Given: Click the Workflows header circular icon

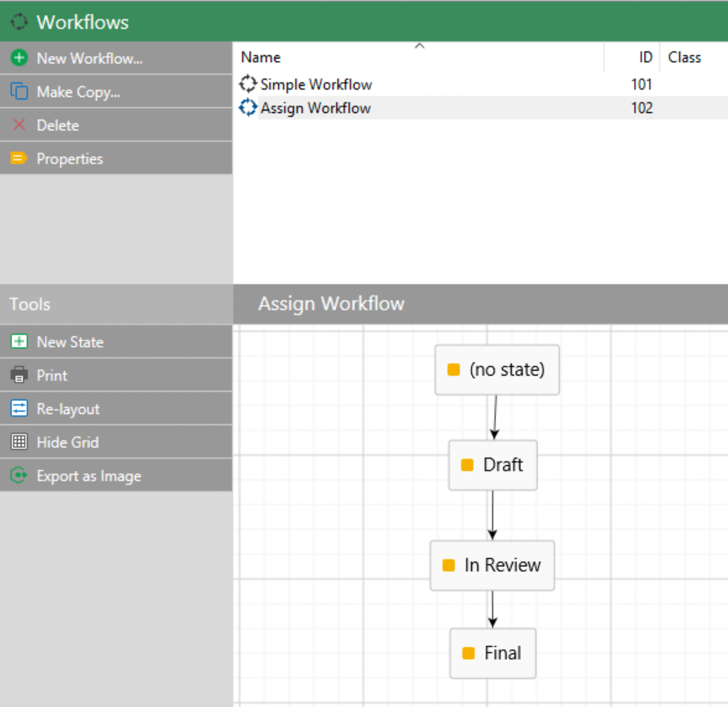Looking at the screenshot, I should [19, 22].
